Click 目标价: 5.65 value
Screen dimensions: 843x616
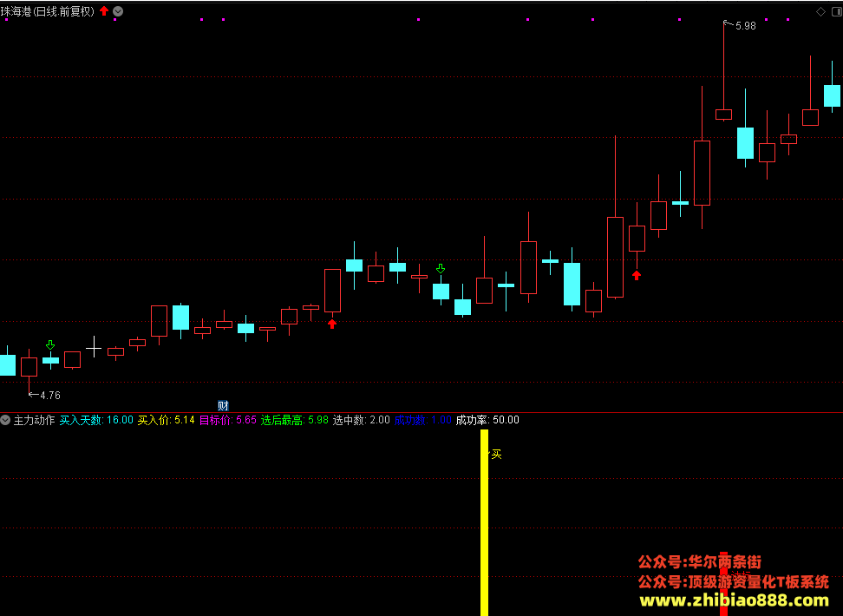[x=228, y=420]
